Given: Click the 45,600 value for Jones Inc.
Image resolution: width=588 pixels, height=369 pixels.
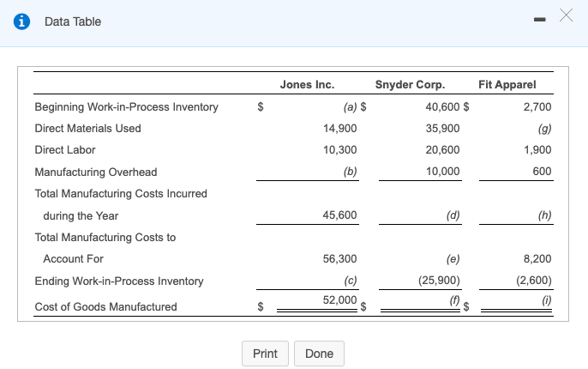Looking at the screenshot, I should pos(339,215).
